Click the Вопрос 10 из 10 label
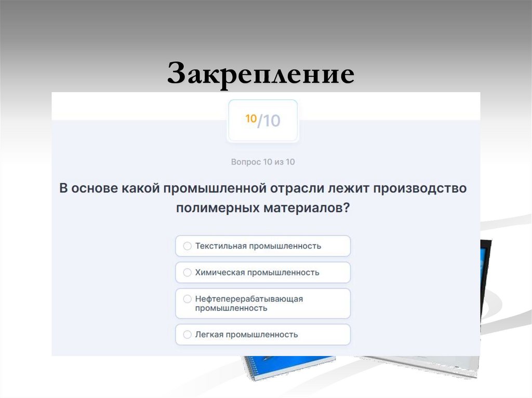532x398 pixels. (262, 161)
